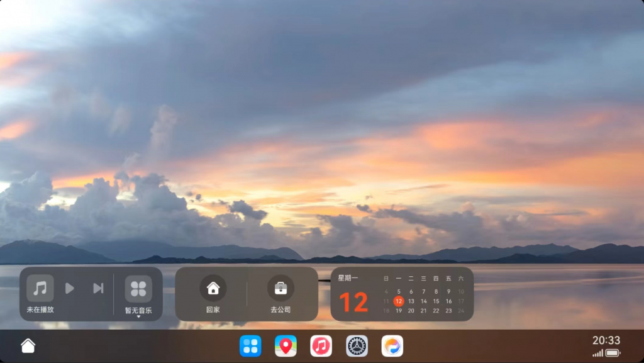Click the large orange 12 date
The width and height of the screenshot is (644, 363).
pyautogui.click(x=353, y=302)
